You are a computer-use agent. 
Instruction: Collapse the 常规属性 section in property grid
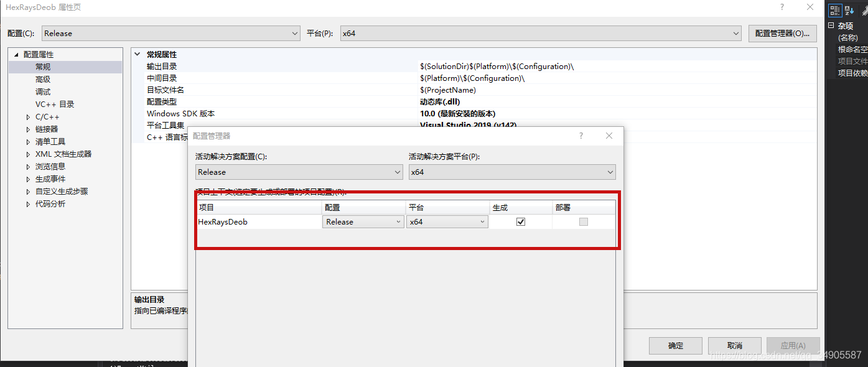point(138,55)
